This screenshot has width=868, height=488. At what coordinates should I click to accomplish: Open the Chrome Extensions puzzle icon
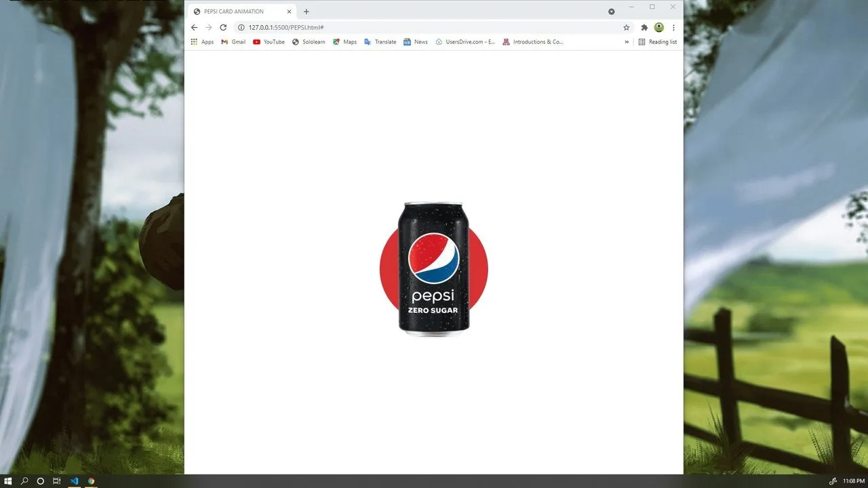point(644,27)
